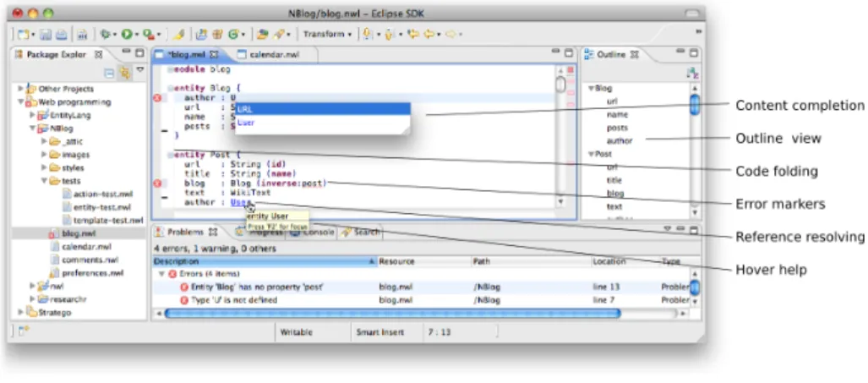
Task: Switch to the Console tab
Action: click(x=314, y=232)
